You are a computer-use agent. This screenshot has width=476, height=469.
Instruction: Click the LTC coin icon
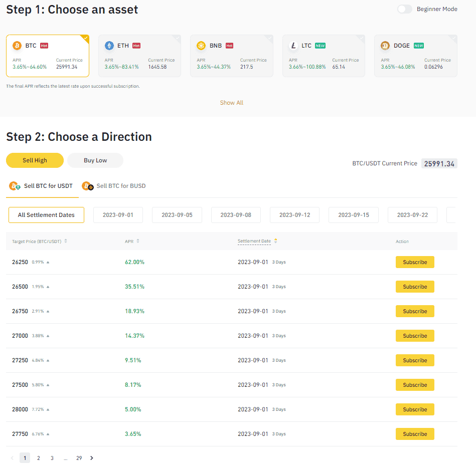pyautogui.click(x=294, y=46)
